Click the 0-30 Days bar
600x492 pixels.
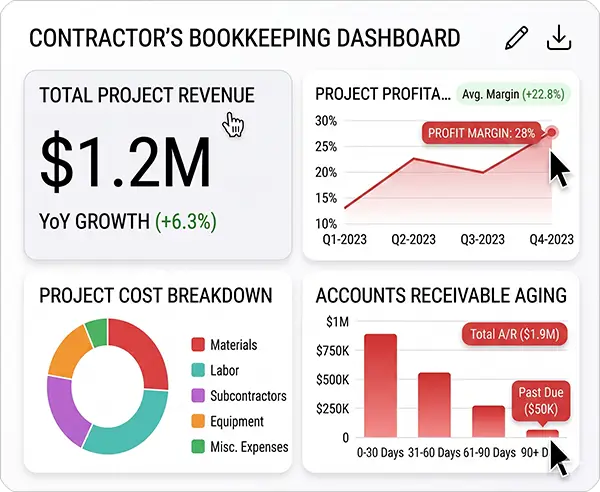pos(380,386)
